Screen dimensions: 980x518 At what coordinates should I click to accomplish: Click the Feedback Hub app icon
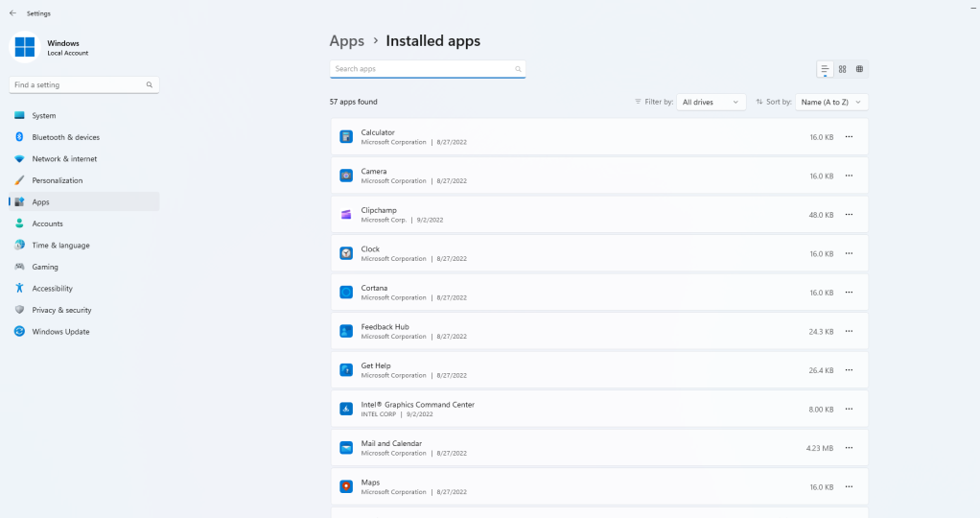(346, 331)
